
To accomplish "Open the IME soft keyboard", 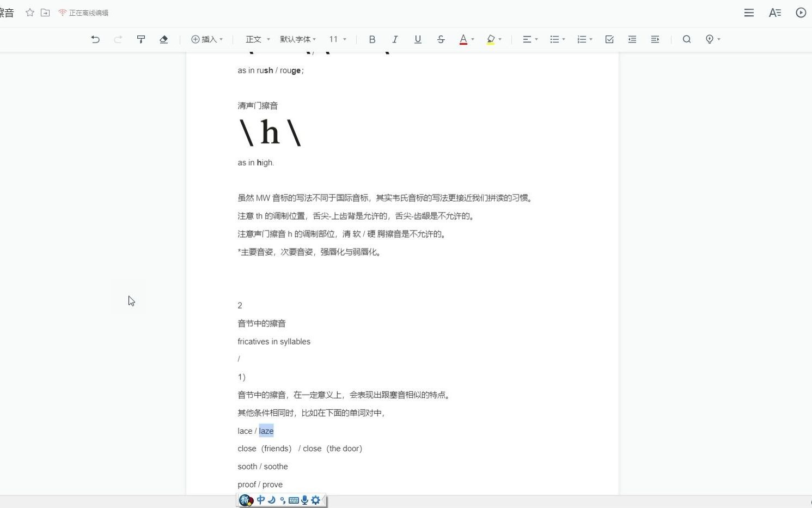I will (x=294, y=500).
